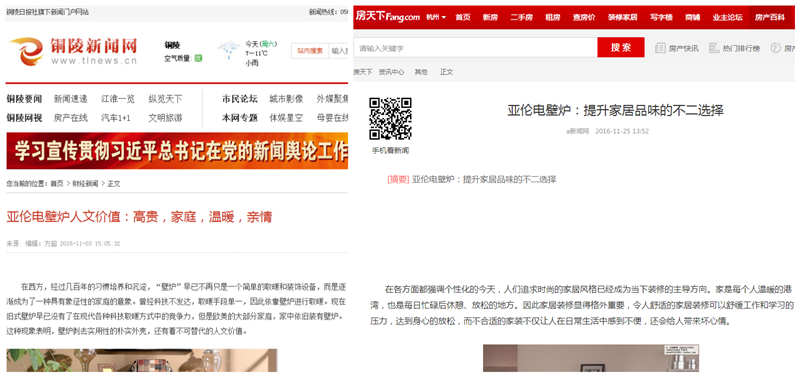This screenshot has height=377, width=800.
Task: Click the timestamp 2016-11-25 13:52
Action: (622, 131)
